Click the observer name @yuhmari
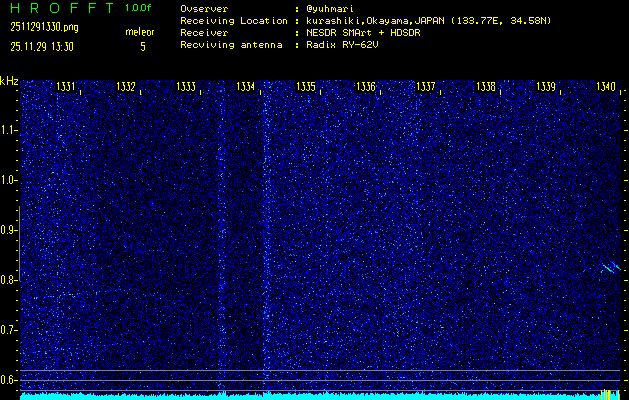 coord(330,9)
